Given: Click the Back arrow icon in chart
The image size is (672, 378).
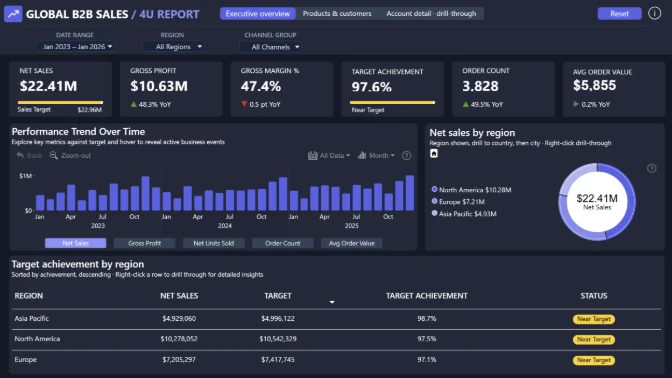Looking at the screenshot, I should [x=20, y=155].
